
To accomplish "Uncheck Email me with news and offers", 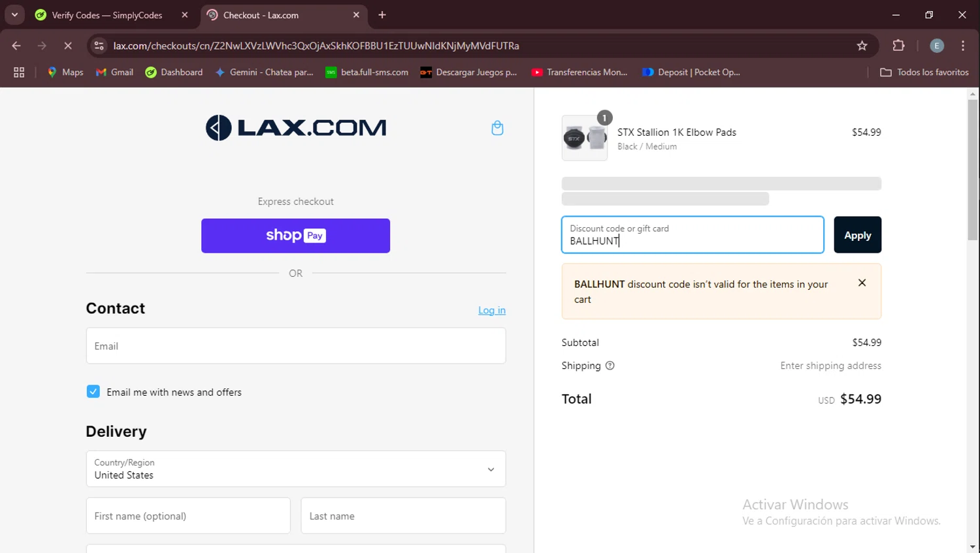I will (x=93, y=392).
